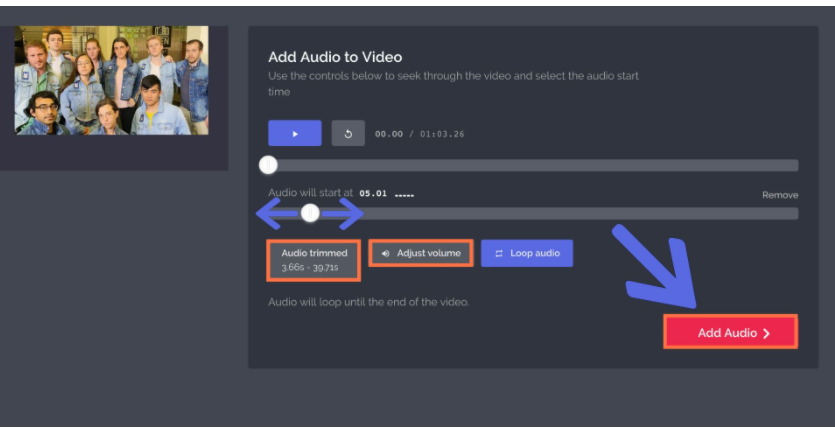Click the chevron arrow inside Add Audio
The height and width of the screenshot is (429, 835).
click(766, 333)
